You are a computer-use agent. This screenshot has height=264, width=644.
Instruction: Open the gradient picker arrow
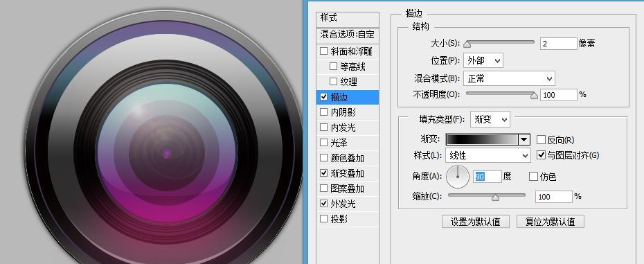(x=524, y=140)
